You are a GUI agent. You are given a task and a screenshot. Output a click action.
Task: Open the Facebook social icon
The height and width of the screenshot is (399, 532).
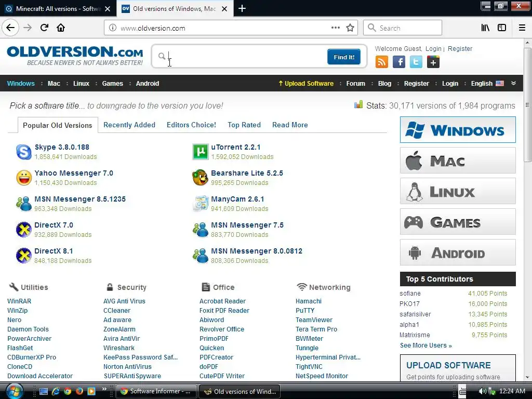pos(399,62)
